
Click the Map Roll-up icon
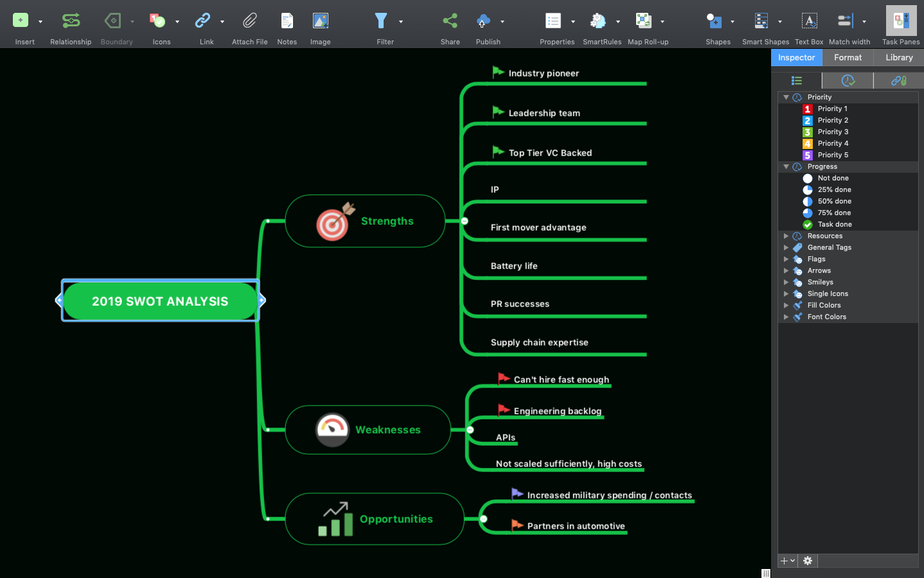[x=643, y=20]
